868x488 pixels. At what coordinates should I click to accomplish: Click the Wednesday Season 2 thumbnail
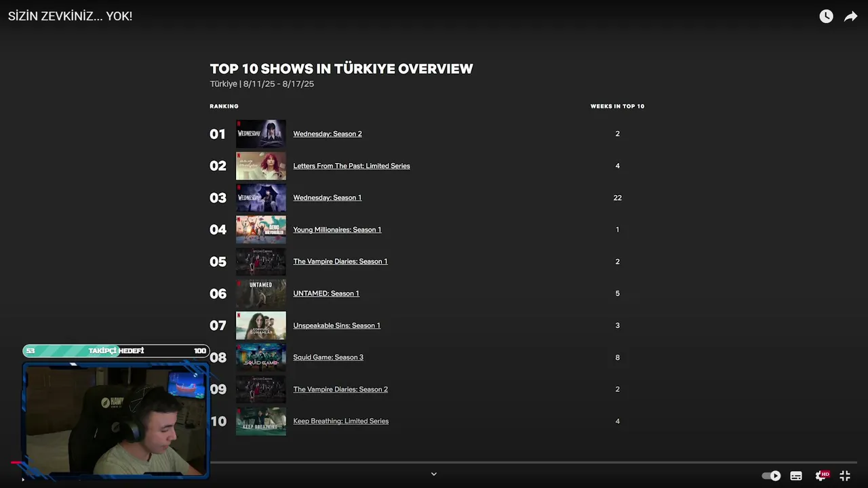click(x=261, y=134)
